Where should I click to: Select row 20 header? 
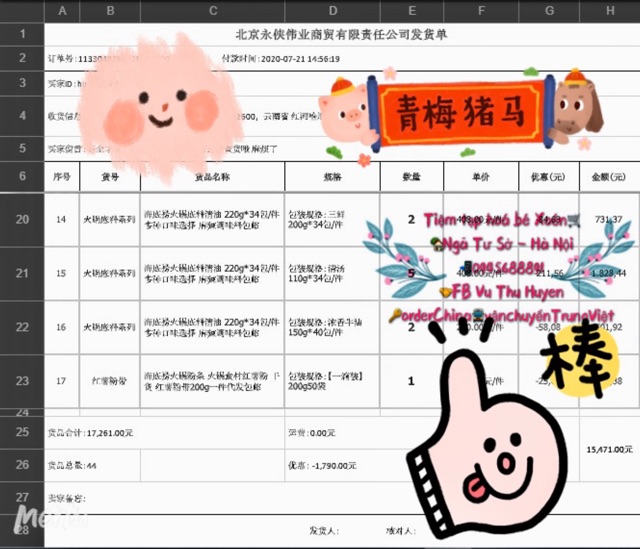pos(22,219)
